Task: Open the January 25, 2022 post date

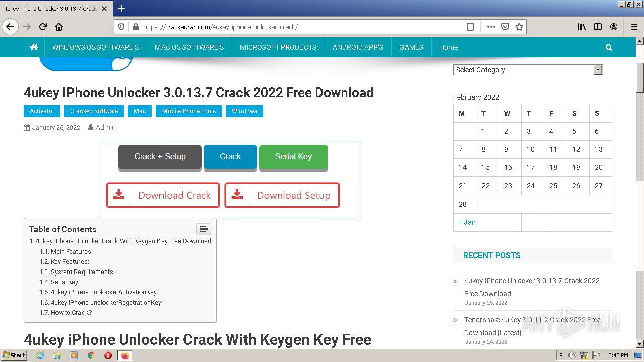Action: pyautogui.click(x=56, y=128)
